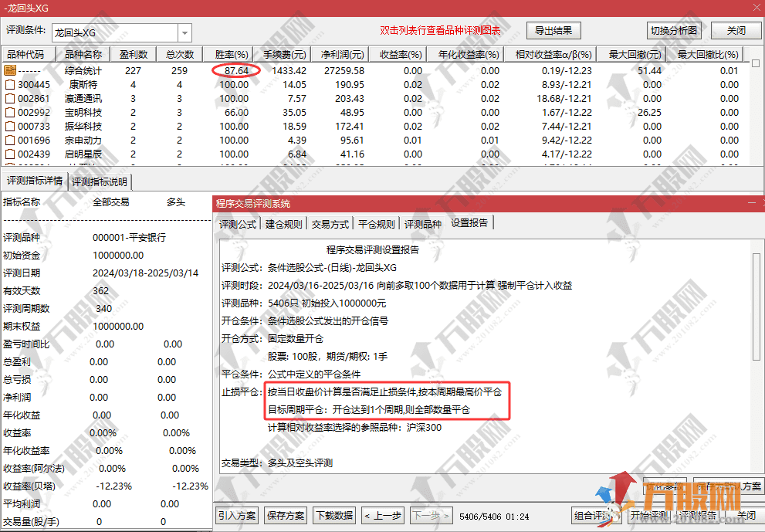Select the 瀛通通讯 stock name cell

pos(83,99)
